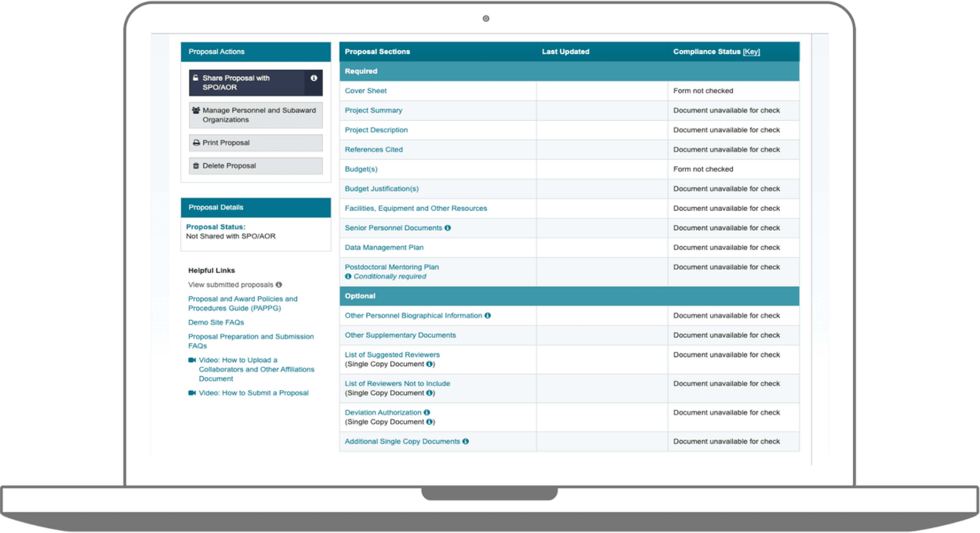Click the Print Proposal button
Viewport: 980px width, 533px height.
click(256, 143)
